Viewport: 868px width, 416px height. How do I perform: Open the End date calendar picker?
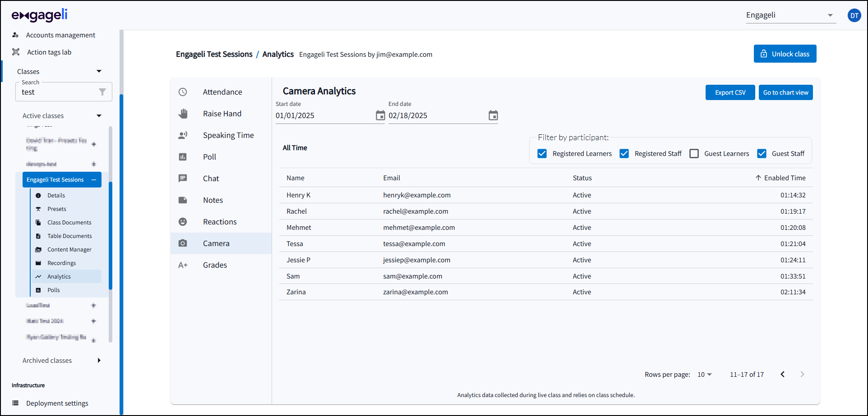pos(493,115)
